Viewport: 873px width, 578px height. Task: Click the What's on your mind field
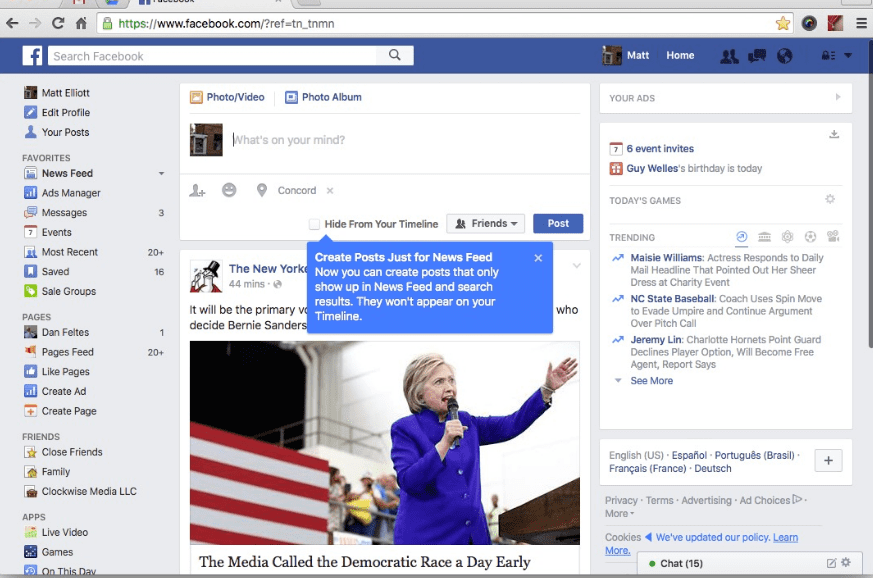(400, 140)
